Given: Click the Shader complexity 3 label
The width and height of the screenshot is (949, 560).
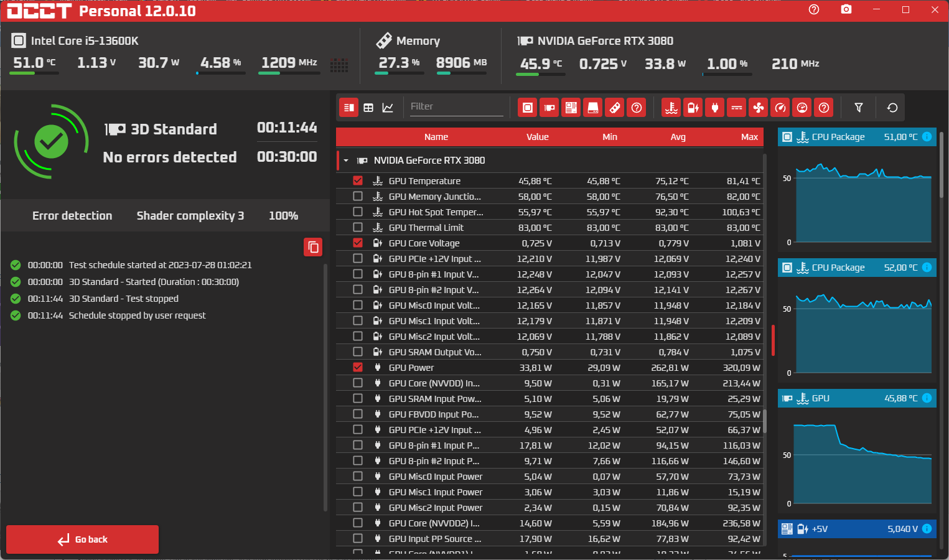Looking at the screenshot, I should (190, 215).
